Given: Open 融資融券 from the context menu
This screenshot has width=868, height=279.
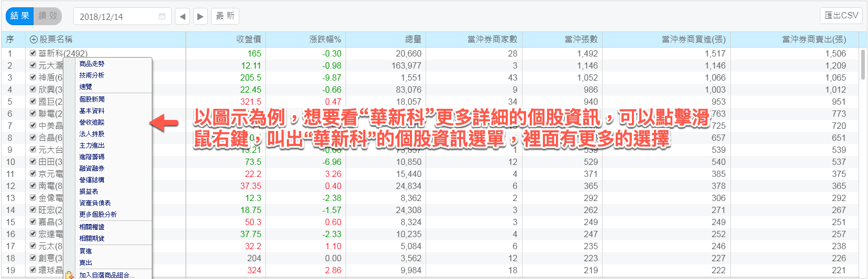Looking at the screenshot, I should click(92, 169).
